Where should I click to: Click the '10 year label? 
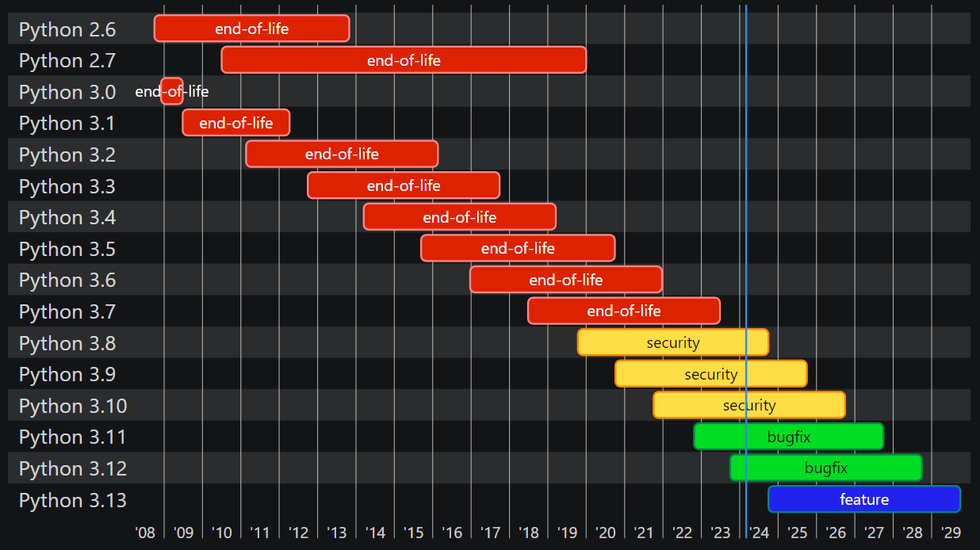pos(221,532)
